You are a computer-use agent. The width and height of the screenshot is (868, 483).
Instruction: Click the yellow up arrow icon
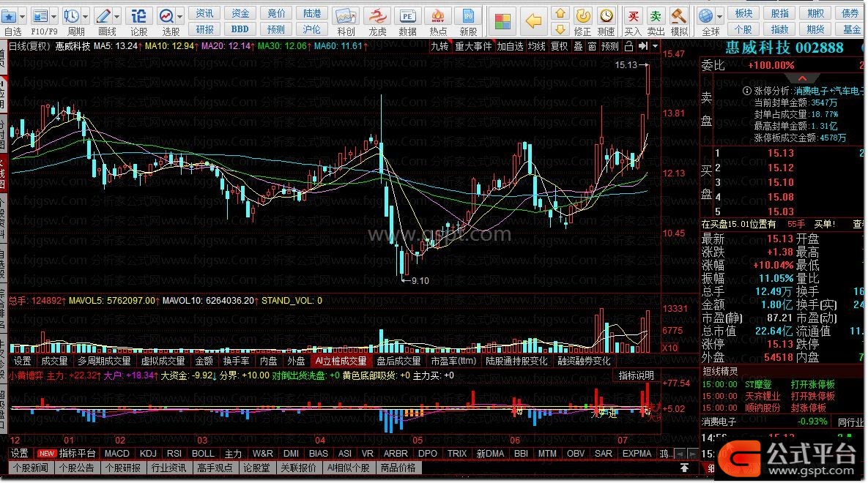[x=560, y=13]
